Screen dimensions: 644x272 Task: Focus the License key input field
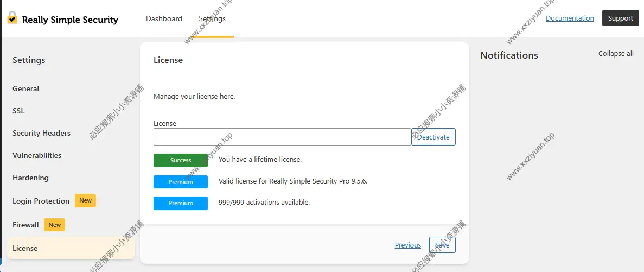point(282,137)
